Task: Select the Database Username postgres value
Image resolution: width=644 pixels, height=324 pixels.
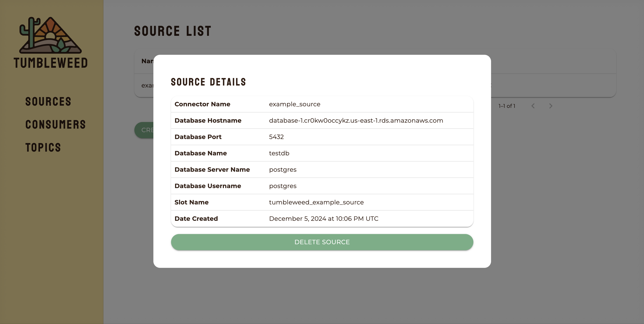Action: tap(283, 186)
